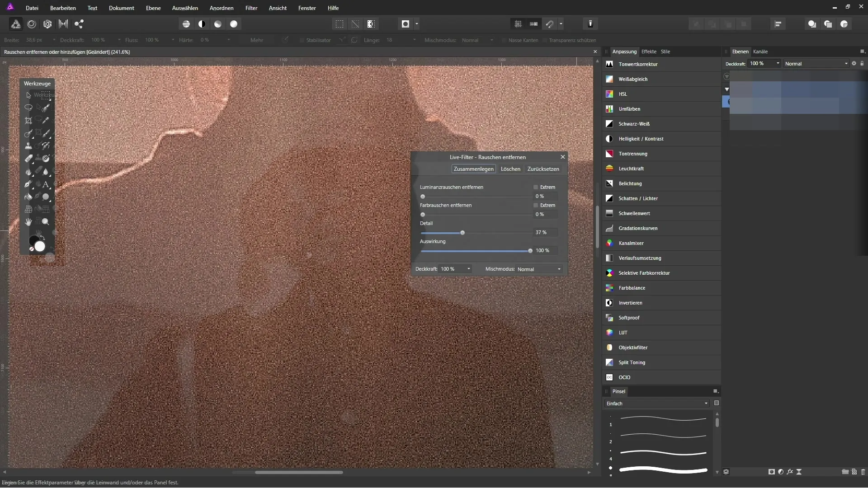Switch to the Effekte tab
This screenshot has height=488, width=868.
point(649,52)
